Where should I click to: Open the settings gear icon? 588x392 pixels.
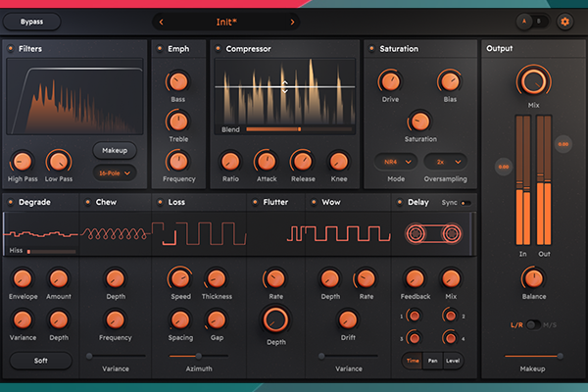click(564, 21)
